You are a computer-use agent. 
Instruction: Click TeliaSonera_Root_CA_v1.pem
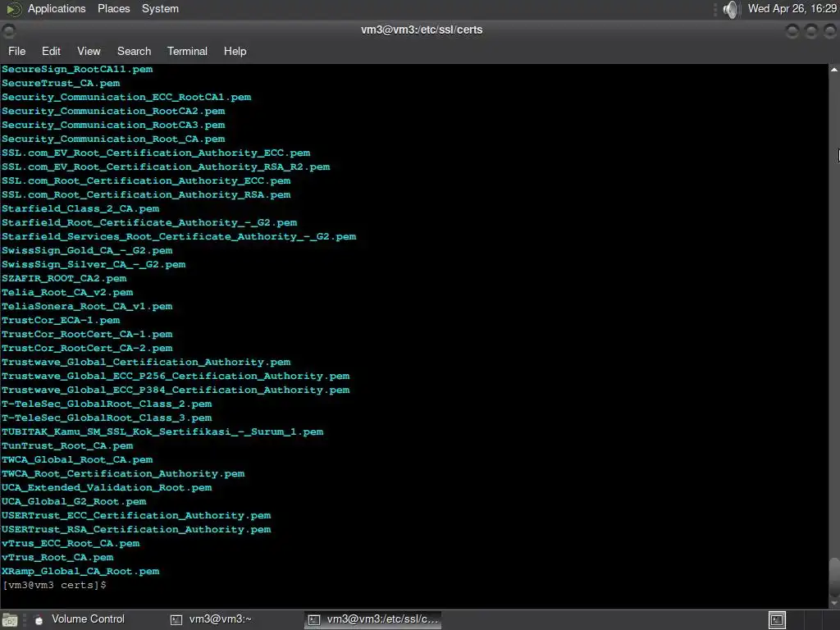point(87,306)
